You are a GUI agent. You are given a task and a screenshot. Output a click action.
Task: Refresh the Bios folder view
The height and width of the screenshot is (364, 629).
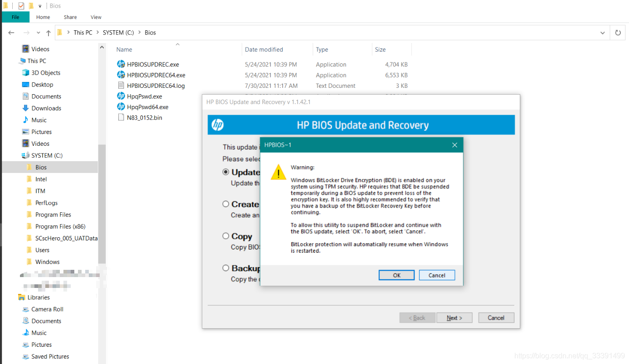618,33
